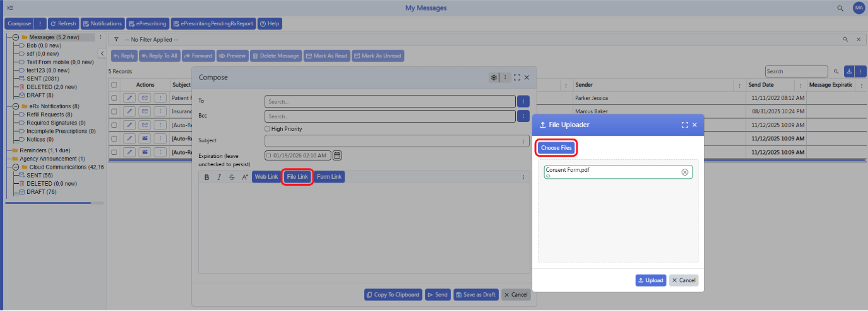Expand File Uploader to fullscreen

(685, 125)
